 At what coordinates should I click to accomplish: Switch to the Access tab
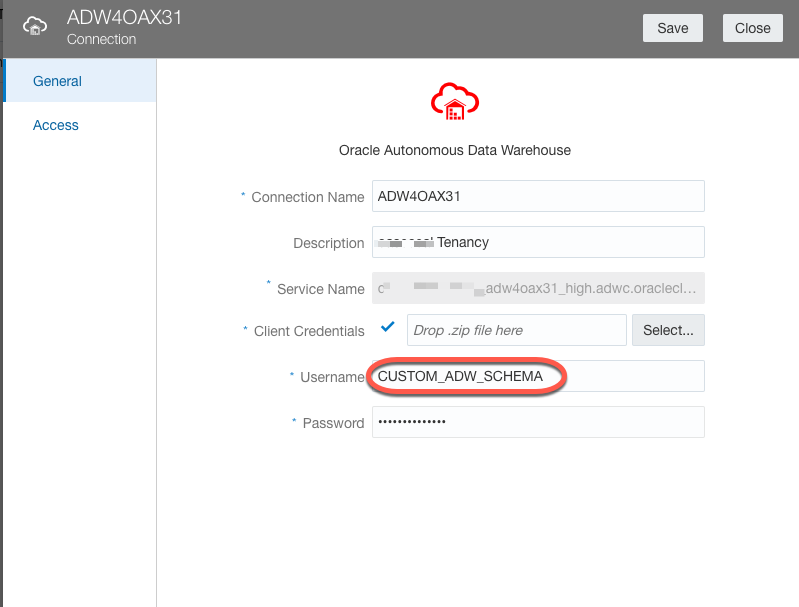pyautogui.click(x=56, y=125)
